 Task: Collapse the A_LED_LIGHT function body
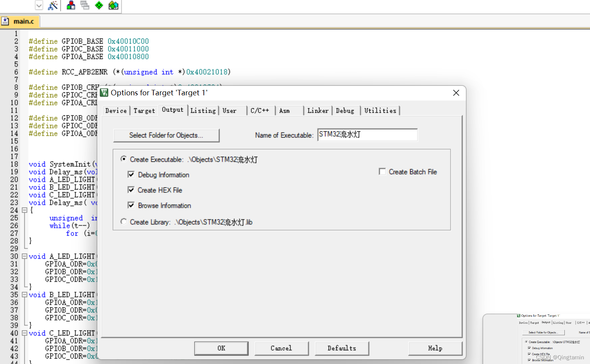point(24,256)
